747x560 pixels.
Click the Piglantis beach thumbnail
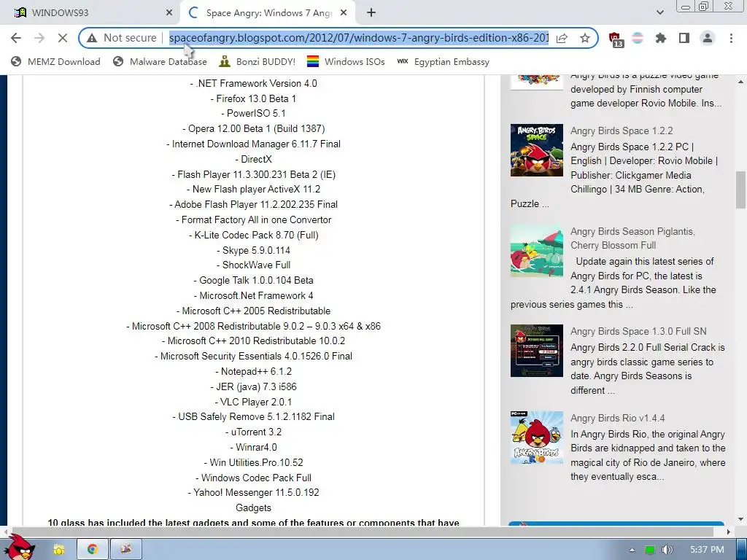pyautogui.click(x=536, y=251)
